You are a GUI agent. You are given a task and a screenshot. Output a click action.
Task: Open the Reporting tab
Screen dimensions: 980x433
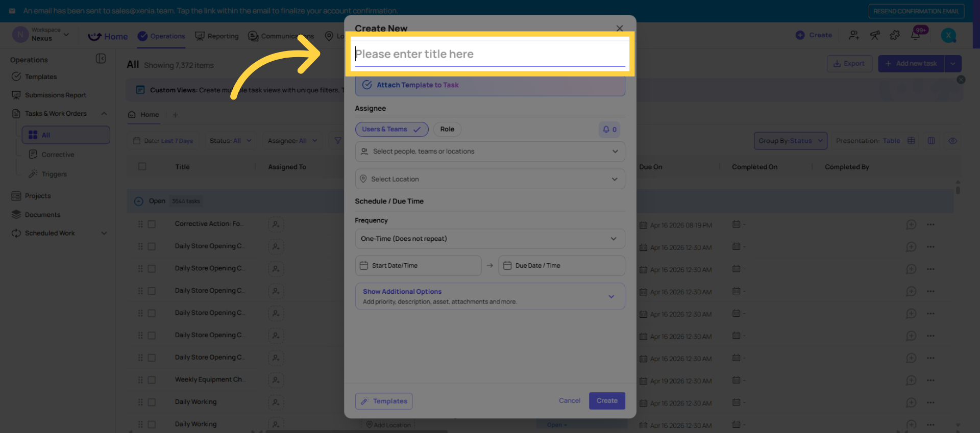pyautogui.click(x=217, y=36)
